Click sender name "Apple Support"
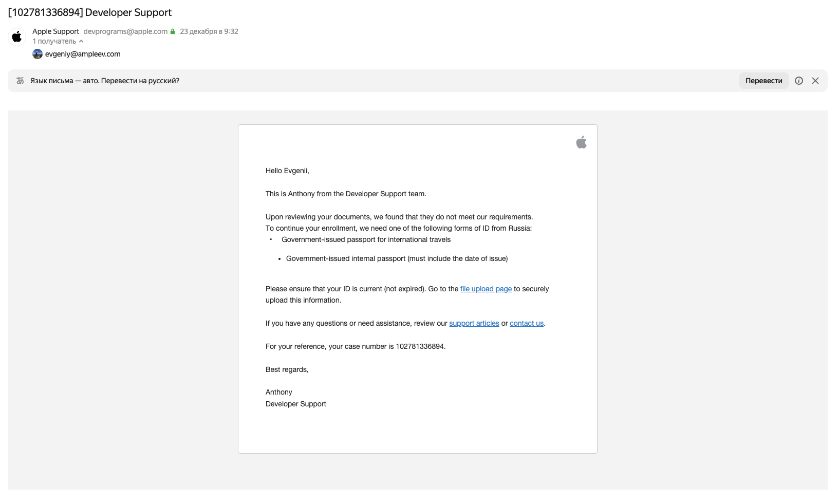 coord(55,31)
